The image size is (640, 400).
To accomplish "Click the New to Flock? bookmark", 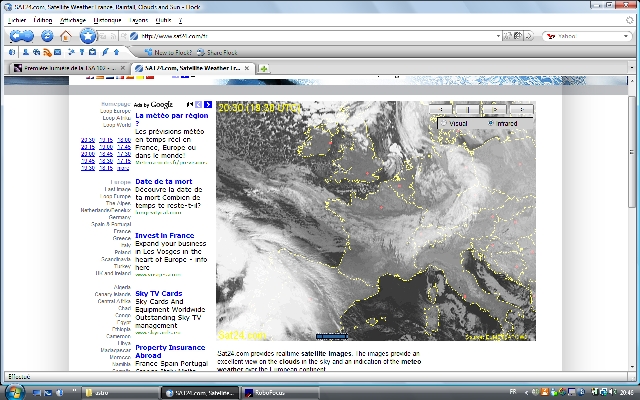I will coord(169,52).
